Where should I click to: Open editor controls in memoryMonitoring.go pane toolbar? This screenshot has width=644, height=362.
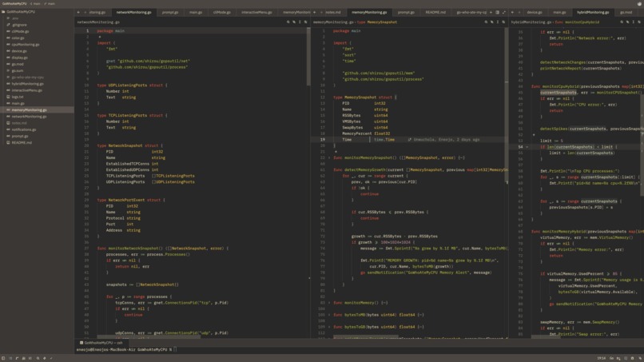click(503, 22)
